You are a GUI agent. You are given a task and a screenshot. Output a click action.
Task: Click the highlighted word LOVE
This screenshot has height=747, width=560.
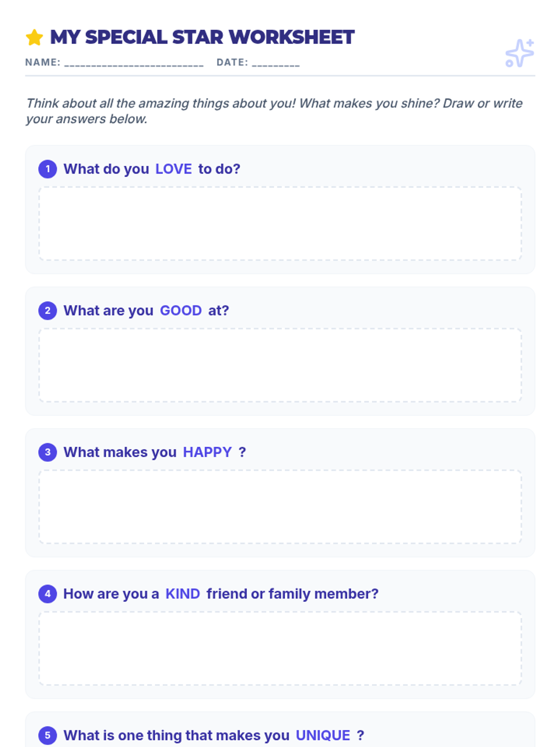[174, 169]
